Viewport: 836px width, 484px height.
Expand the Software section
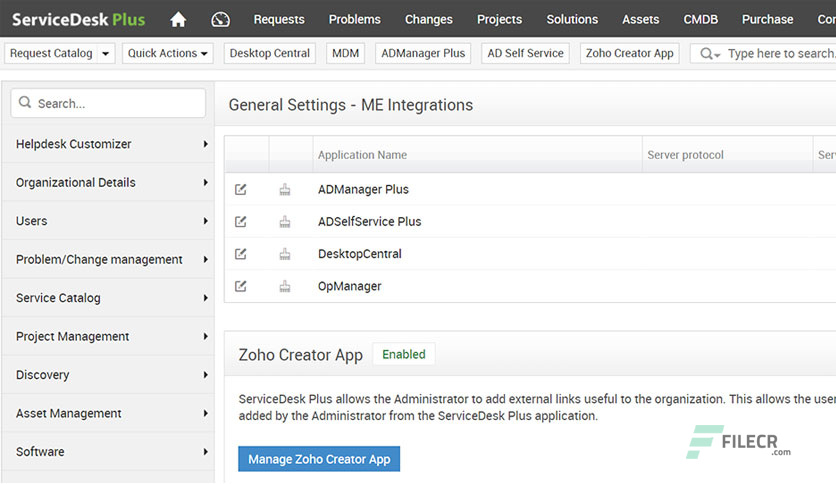click(x=108, y=451)
